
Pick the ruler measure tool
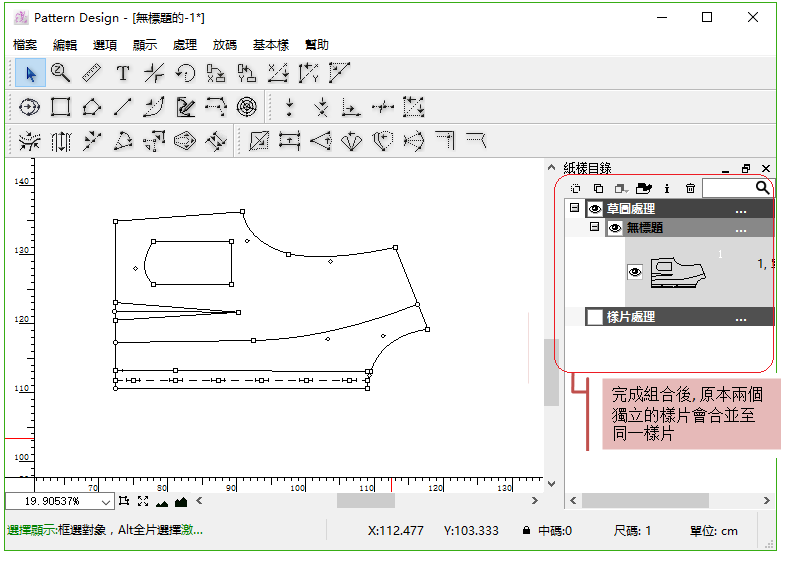91,73
